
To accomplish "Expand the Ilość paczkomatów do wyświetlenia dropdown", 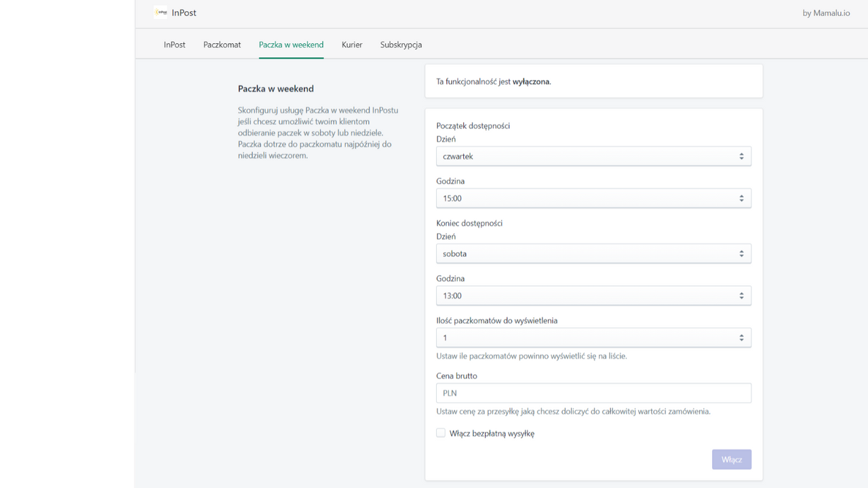I will [x=593, y=338].
